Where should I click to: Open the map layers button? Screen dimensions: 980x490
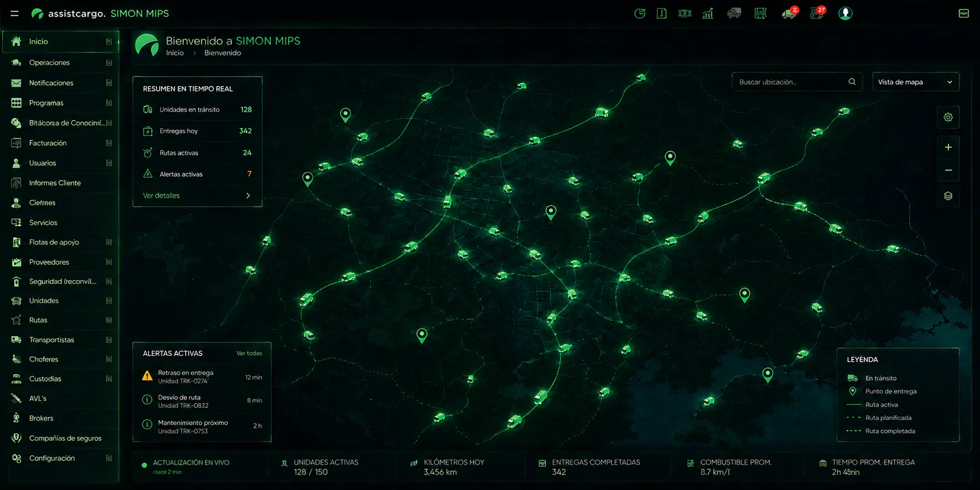[x=948, y=196]
